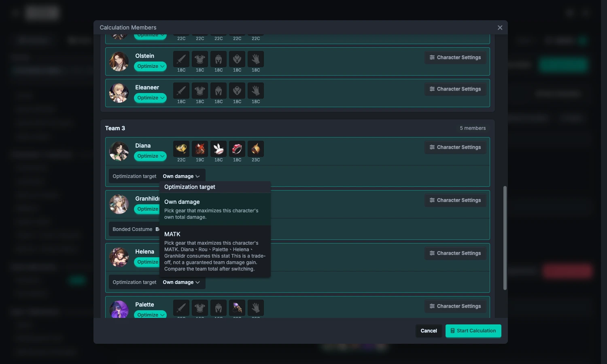Click Diana's 22C golden weapon item

click(181, 149)
